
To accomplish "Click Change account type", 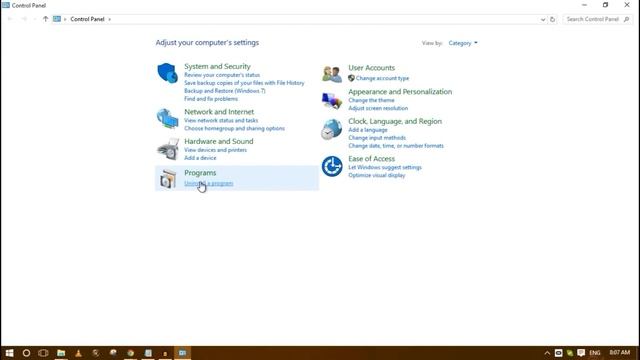I will (382, 78).
